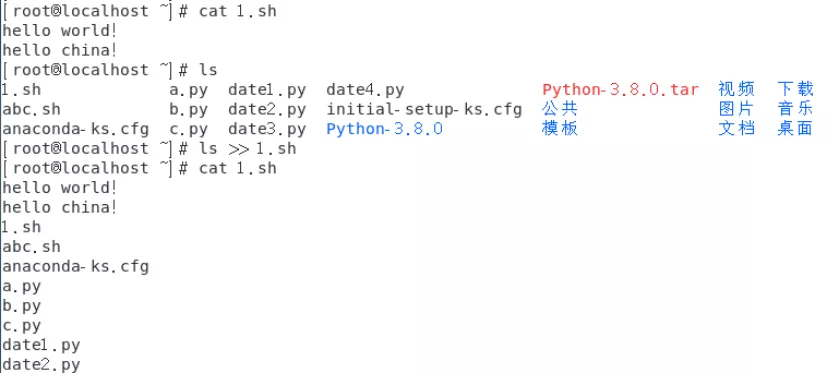Click the 视频 folder name
The image size is (827, 374).
coord(736,90)
